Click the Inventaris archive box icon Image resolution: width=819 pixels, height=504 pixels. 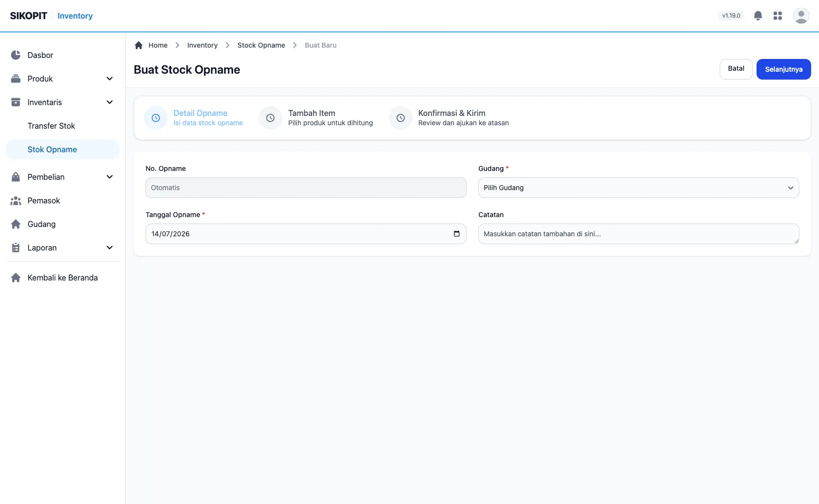click(16, 102)
